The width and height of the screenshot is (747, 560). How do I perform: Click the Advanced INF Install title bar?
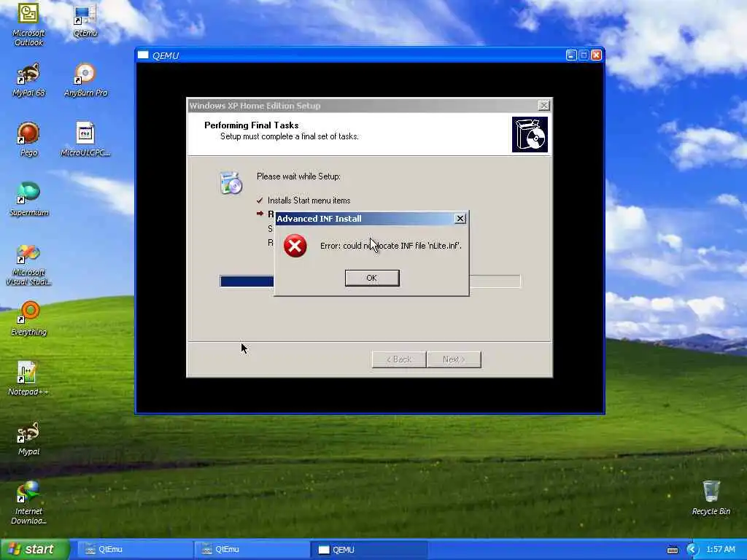pos(365,219)
